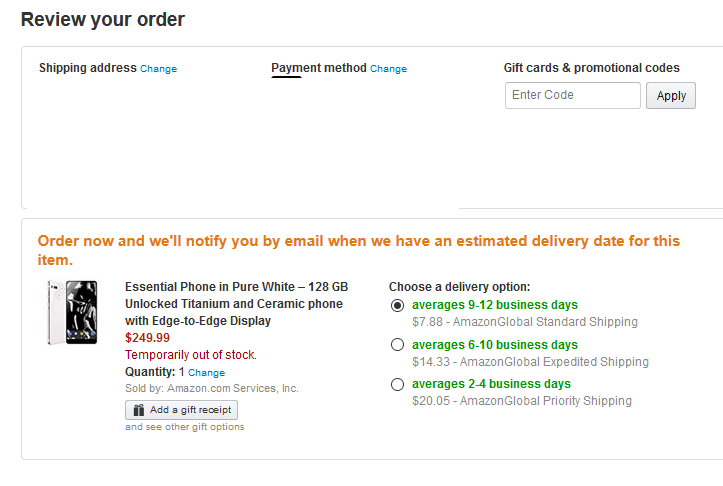The image size is (723, 486).
Task: Choose the AmazonGlobal Expedited Shipping $14.33 text
Action: tap(530, 362)
